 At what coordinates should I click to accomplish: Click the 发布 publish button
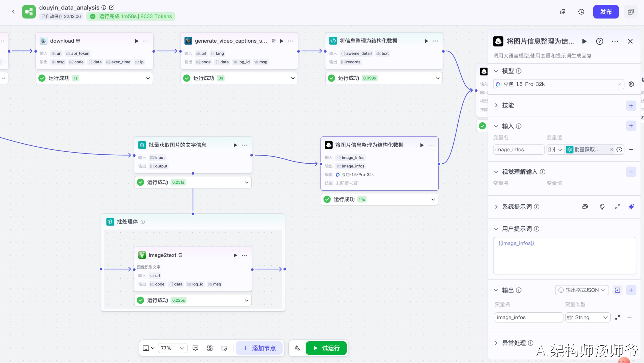click(606, 12)
